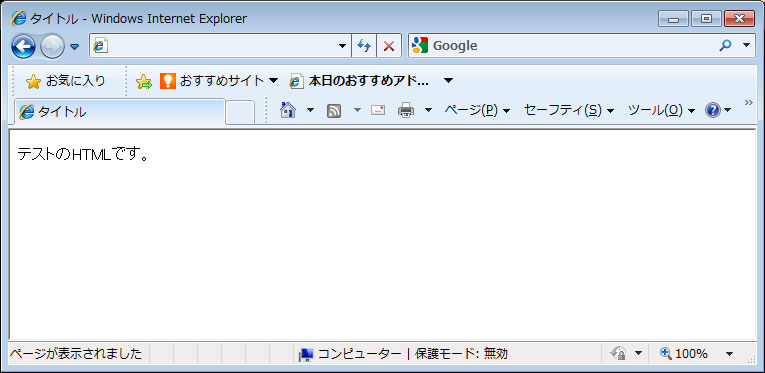The width and height of the screenshot is (765, 373).
Task: Click the Add to Favorites Bar star icon
Action: tap(144, 81)
